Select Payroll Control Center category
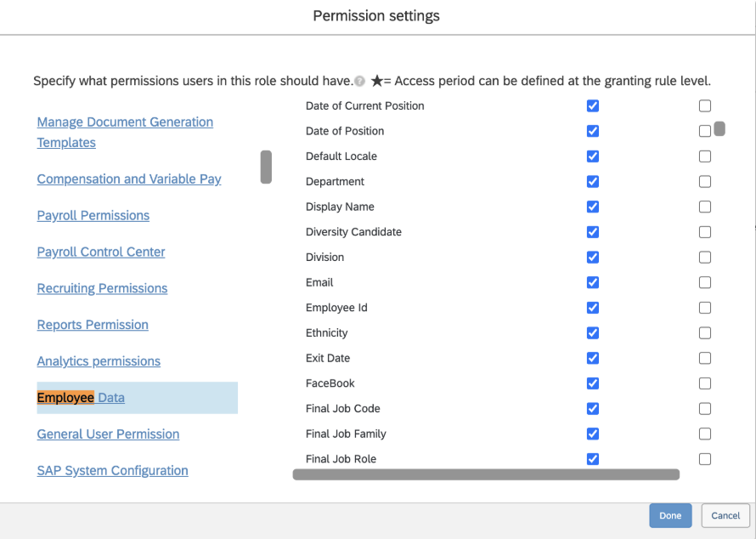This screenshot has width=756, height=539. point(101,252)
